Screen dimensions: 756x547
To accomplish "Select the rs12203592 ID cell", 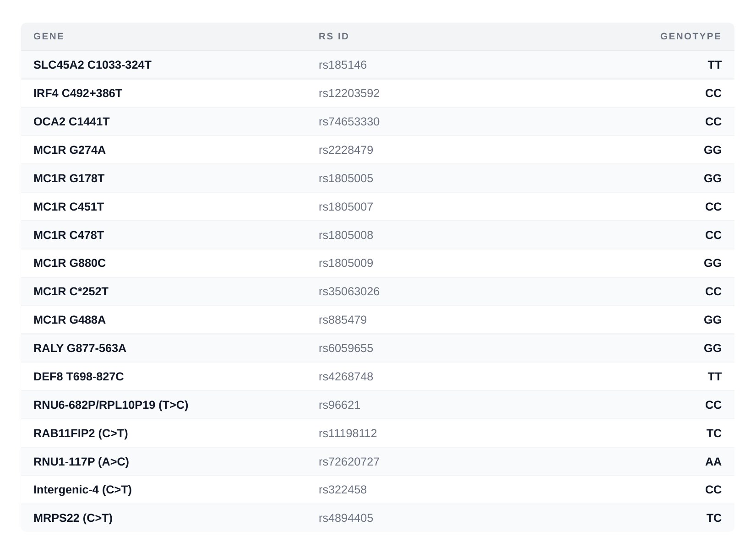I will tap(349, 93).
